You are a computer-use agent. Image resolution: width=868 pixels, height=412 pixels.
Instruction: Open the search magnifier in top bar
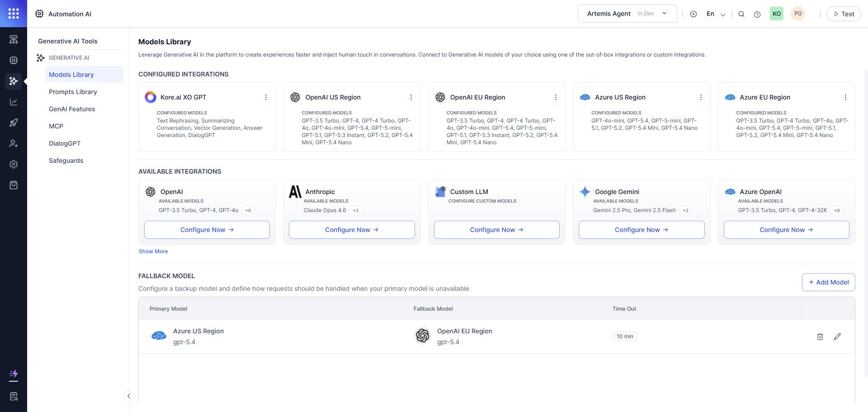click(x=741, y=14)
